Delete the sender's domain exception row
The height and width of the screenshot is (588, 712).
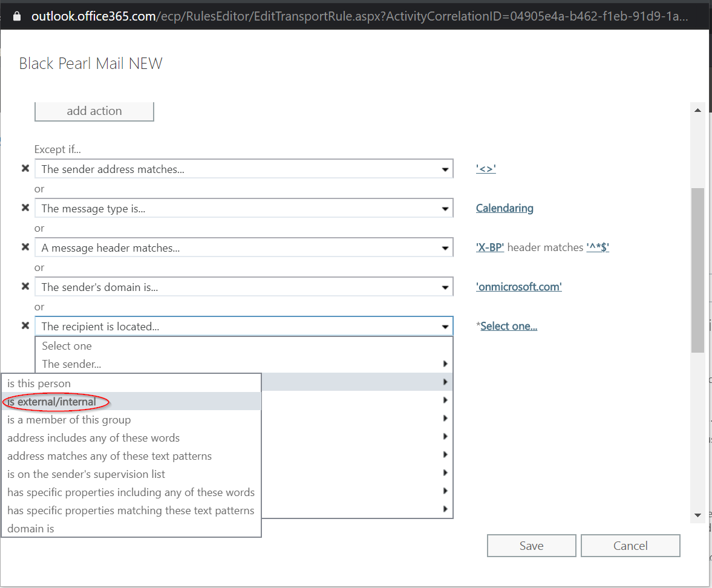[25, 287]
